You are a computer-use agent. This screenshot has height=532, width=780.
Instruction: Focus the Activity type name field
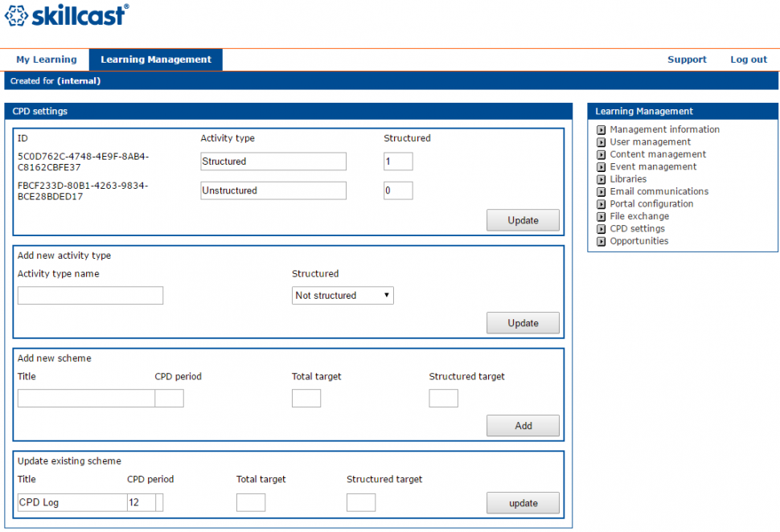click(90, 296)
